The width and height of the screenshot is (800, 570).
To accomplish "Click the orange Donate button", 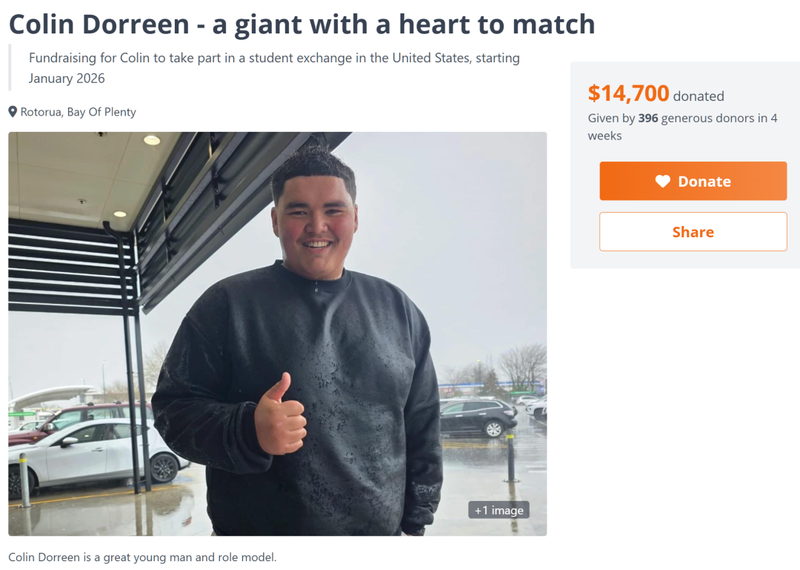I will (693, 181).
